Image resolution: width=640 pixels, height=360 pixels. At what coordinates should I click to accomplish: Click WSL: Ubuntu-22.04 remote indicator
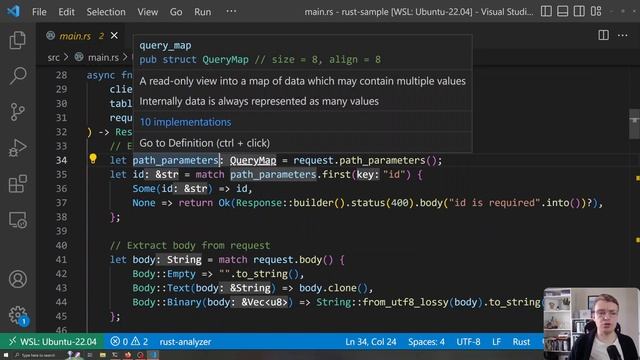click(x=53, y=342)
